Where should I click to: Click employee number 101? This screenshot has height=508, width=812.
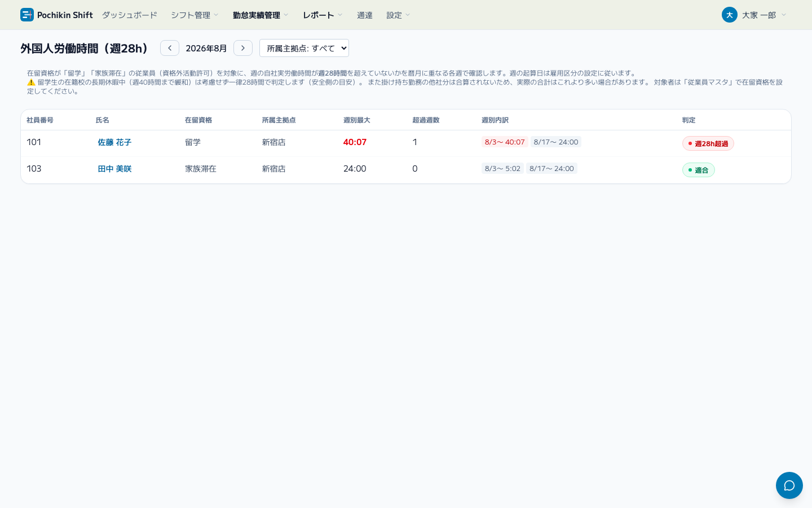pos(34,142)
